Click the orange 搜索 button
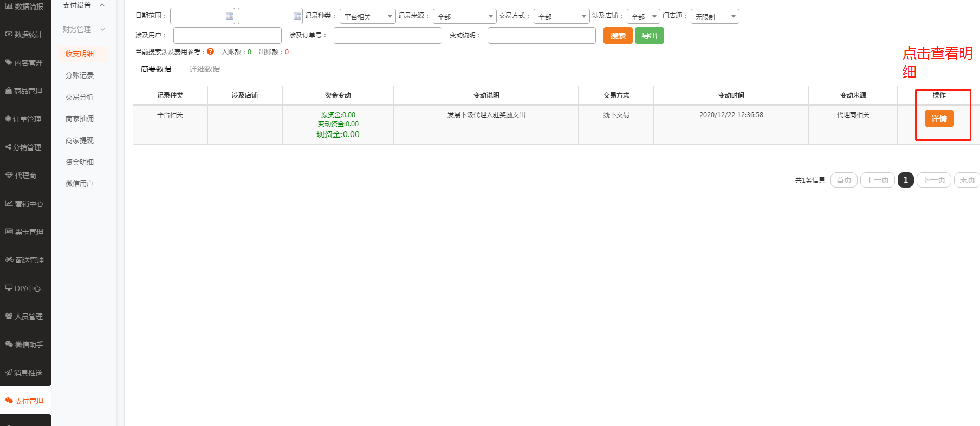The image size is (980, 426). [618, 36]
